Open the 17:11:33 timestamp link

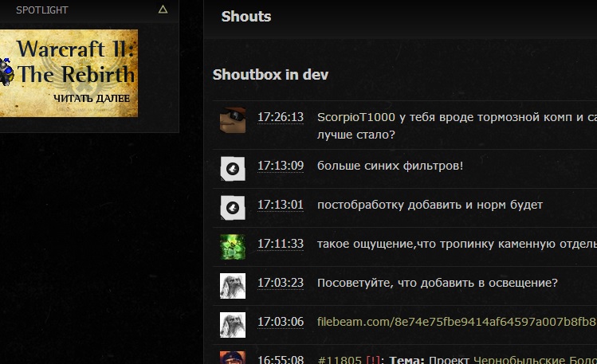click(281, 244)
